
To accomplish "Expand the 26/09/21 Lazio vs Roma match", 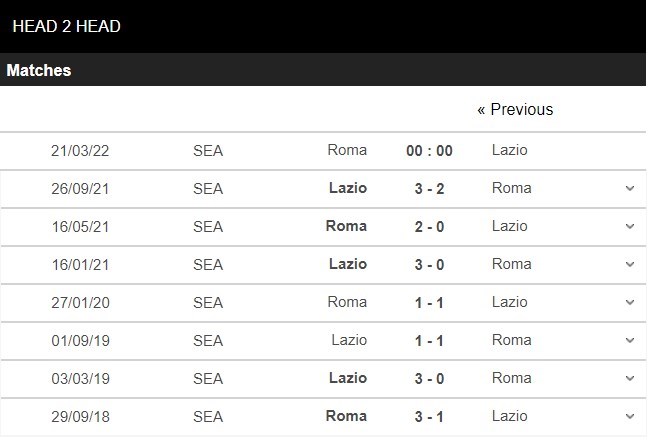I will tap(629, 188).
